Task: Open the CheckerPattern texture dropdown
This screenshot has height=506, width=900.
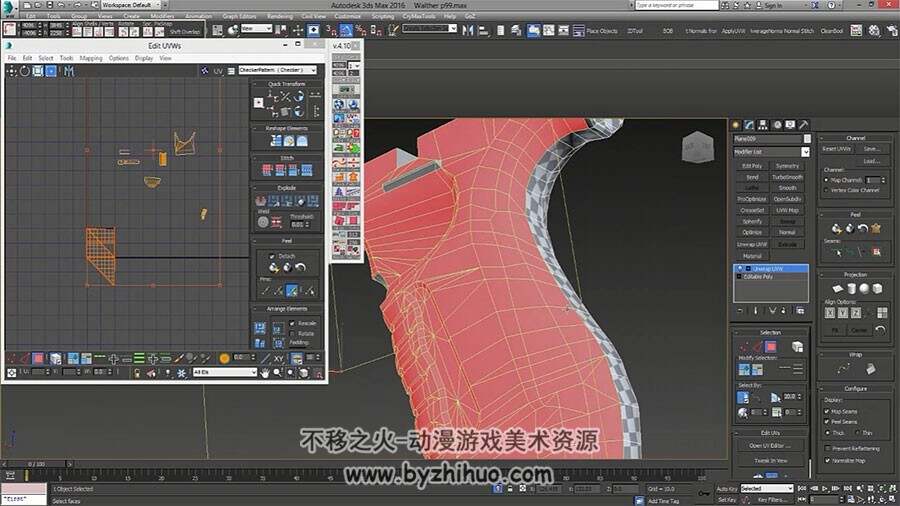Action: pyautogui.click(x=278, y=70)
